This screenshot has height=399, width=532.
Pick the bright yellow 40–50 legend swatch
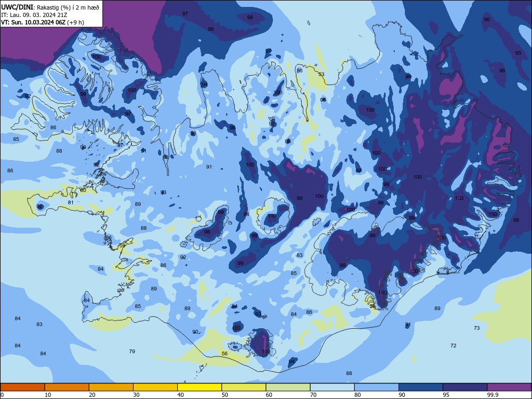click(x=199, y=387)
